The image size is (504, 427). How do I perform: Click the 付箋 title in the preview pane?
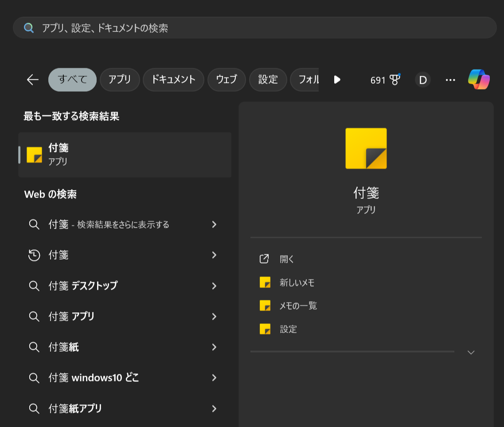point(366,193)
